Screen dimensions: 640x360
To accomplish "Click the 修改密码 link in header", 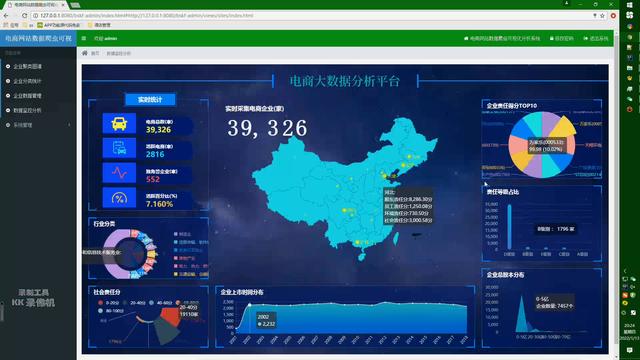I will pos(562,38).
